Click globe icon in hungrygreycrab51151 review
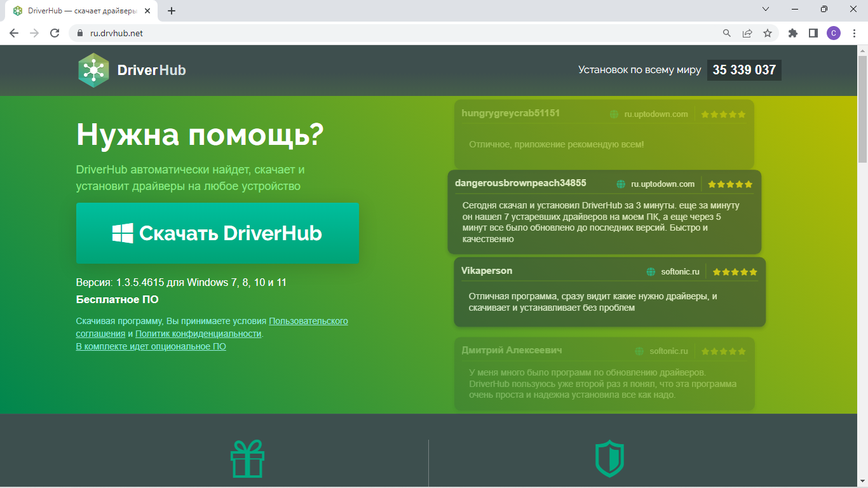The width and height of the screenshot is (868, 488). tap(614, 114)
